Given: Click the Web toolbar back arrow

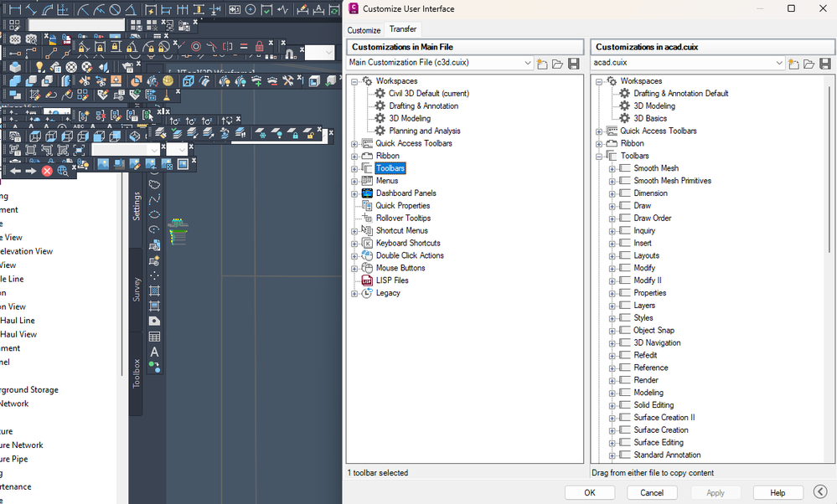Looking at the screenshot, I should [x=15, y=171].
